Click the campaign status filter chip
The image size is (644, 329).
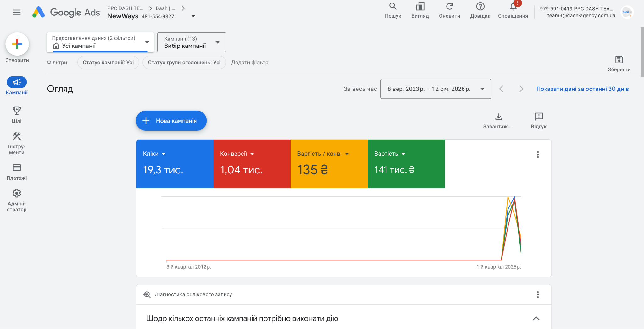108,63
